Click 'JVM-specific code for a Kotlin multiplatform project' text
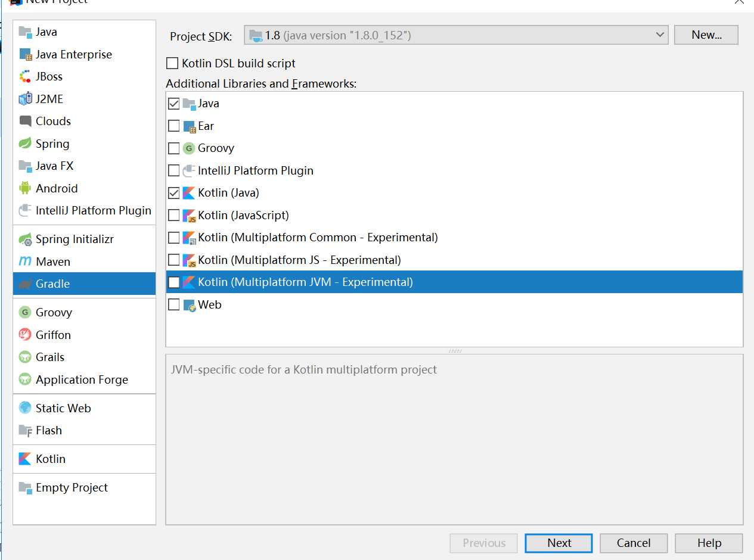The image size is (754, 560). (304, 369)
